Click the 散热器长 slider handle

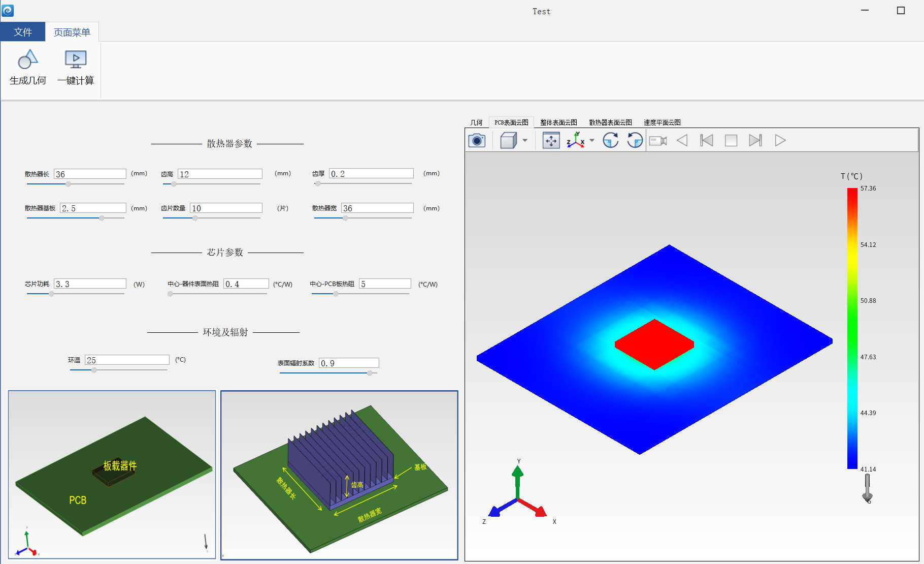[x=68, y=184]
